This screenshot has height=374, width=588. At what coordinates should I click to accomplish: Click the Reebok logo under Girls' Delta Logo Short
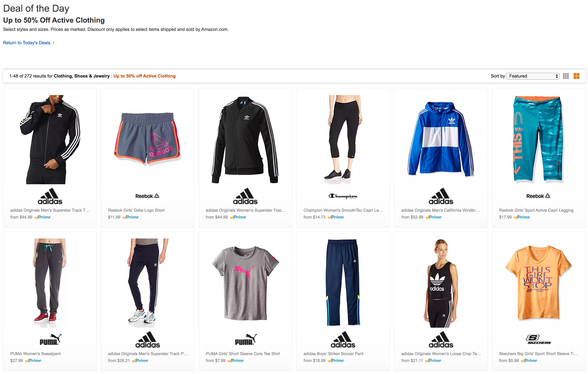[x=148, y=196]
